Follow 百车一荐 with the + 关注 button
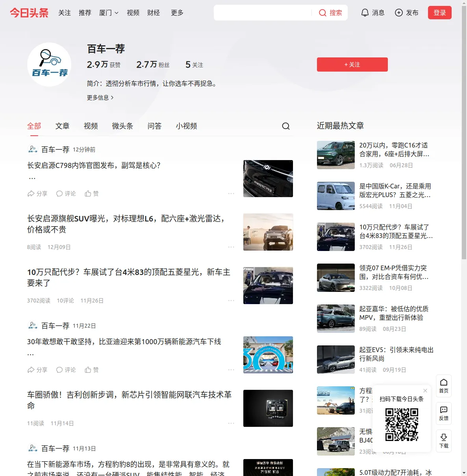The height and width of the screenshot is (476, 467). [x=352, y=65]
